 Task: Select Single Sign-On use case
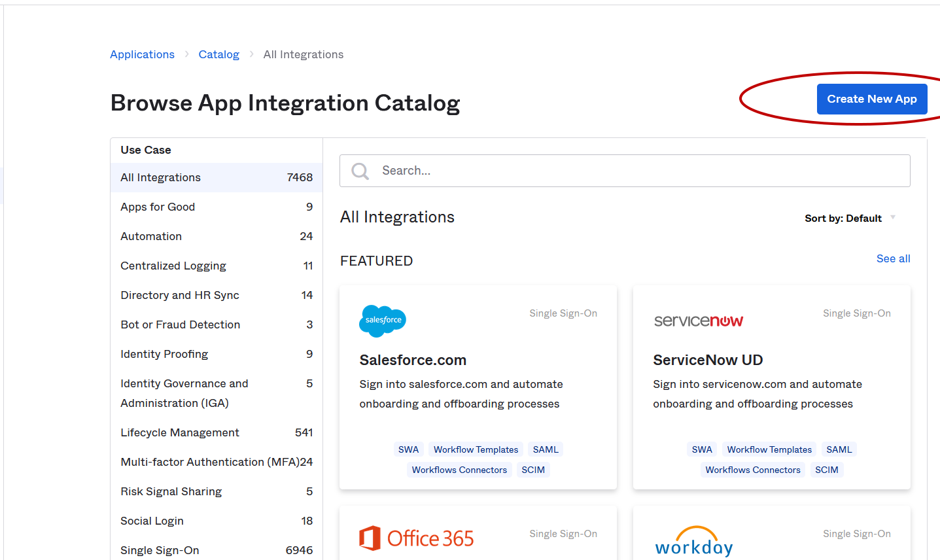[x=217, y=550]
